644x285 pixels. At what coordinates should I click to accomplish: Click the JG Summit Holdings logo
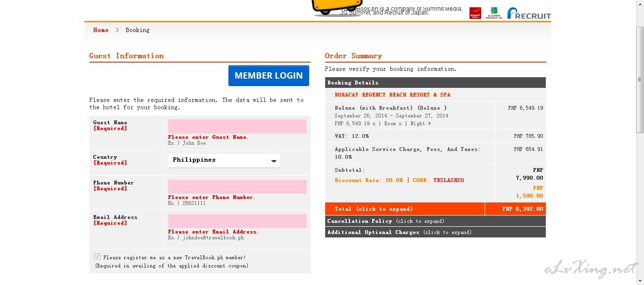[x=494, y=13]
